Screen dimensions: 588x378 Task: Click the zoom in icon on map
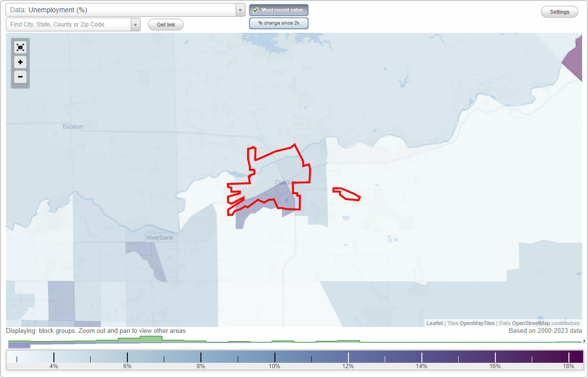coord(20,62)
